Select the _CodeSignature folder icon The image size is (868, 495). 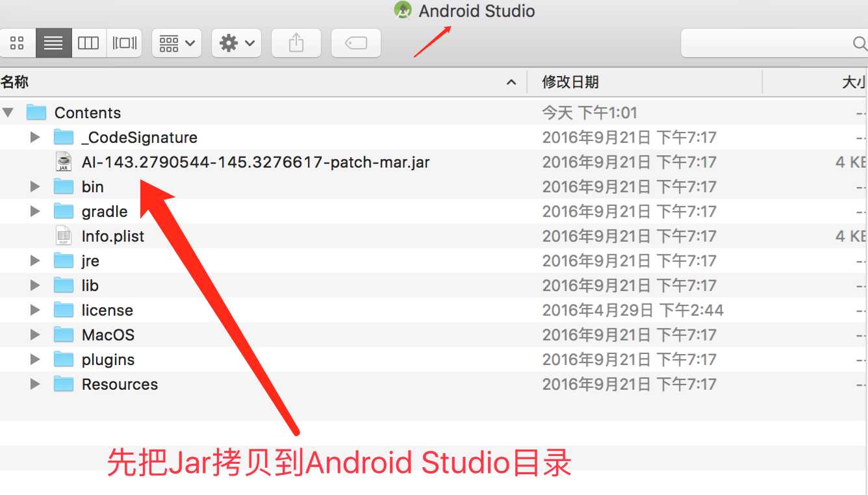[x=64, y=137]
